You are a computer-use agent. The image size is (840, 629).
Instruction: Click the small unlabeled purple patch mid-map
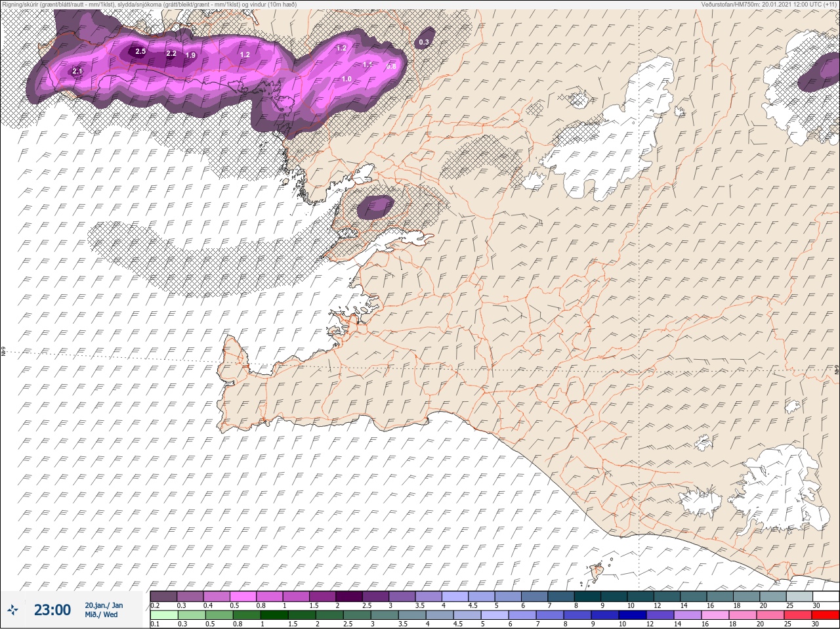point(375,207)
